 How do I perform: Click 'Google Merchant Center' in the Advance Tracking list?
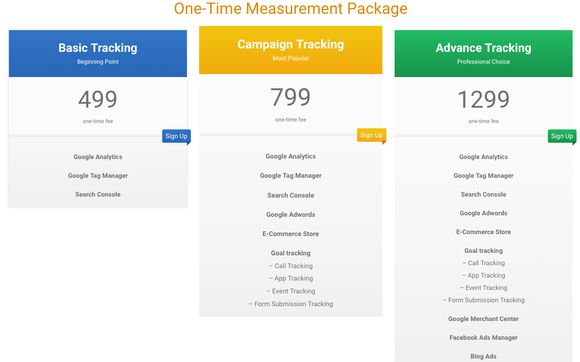[483, 319]
